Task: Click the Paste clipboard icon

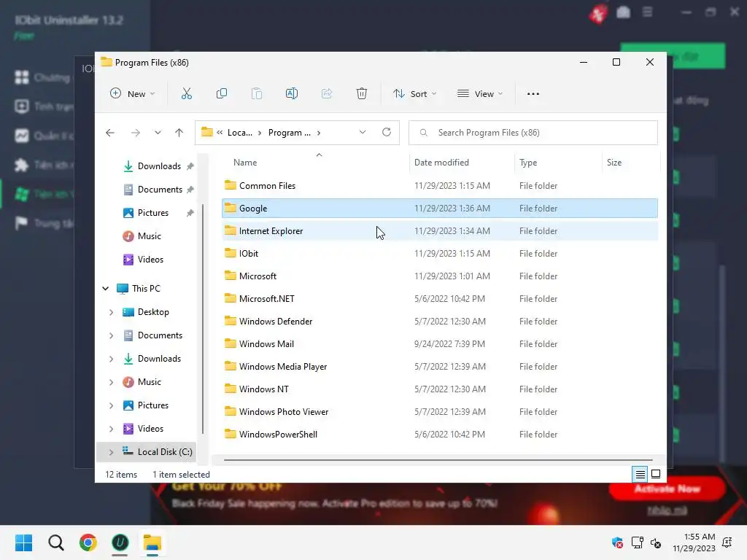Action: click(256, 94)
